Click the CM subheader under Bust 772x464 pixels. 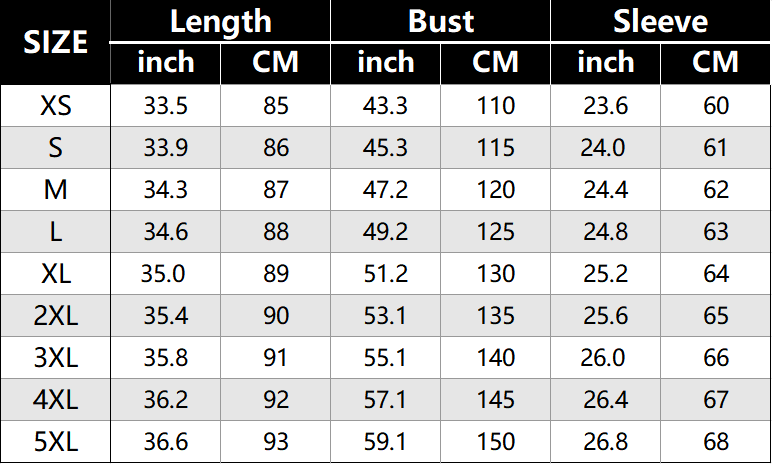495,63
